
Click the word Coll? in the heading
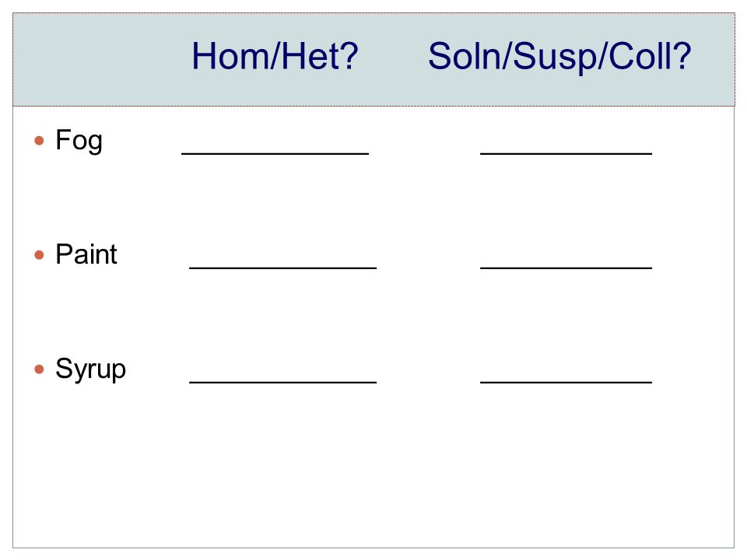650,56
